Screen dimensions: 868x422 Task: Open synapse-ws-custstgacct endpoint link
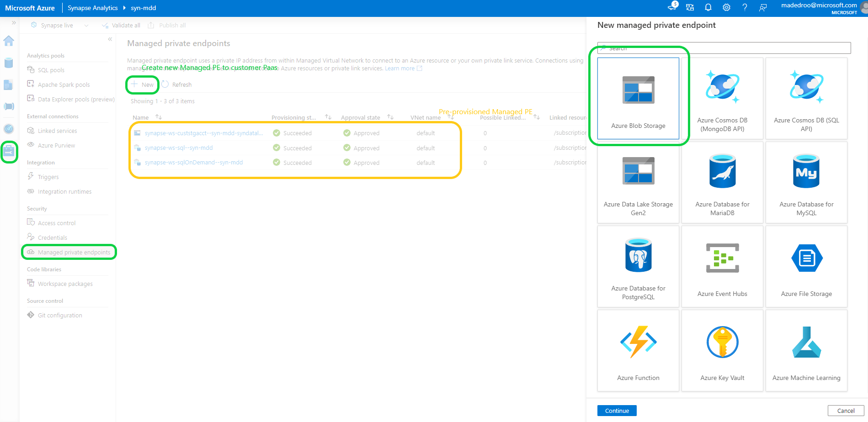[204, 133]
